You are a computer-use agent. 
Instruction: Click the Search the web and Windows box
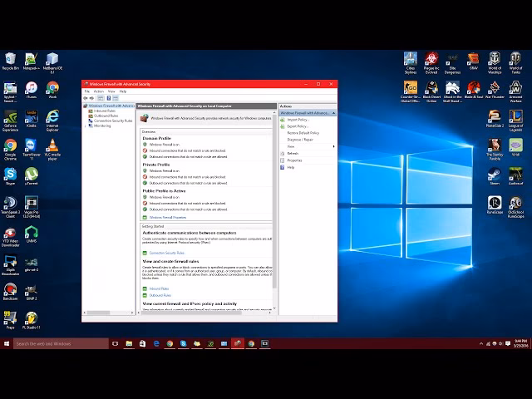(61, 343)
